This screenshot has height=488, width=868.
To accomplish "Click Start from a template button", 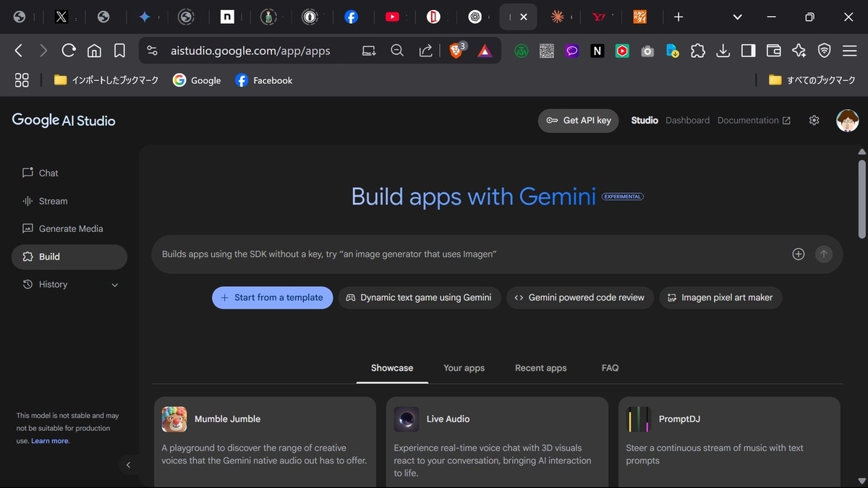I will pos(273,298).
